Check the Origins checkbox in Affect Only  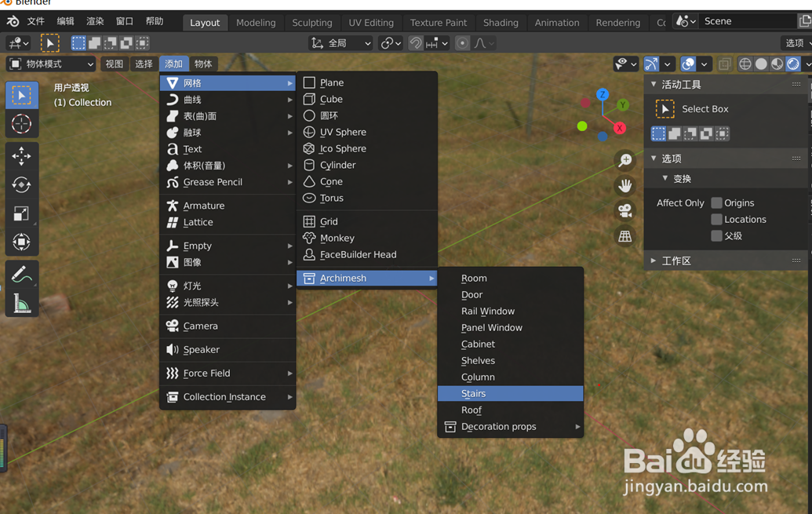click(x=716, y=202)
